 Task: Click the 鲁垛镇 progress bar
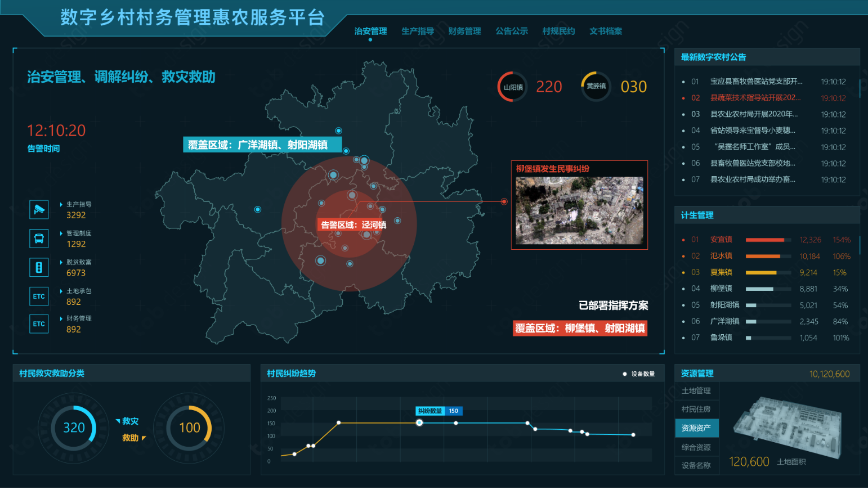point(768,338)
